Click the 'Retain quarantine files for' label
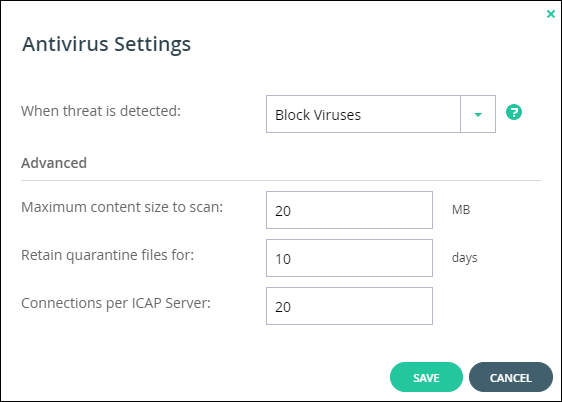This screenshot has height=402, width=562. pyautogui.click(x=108, y=255)
